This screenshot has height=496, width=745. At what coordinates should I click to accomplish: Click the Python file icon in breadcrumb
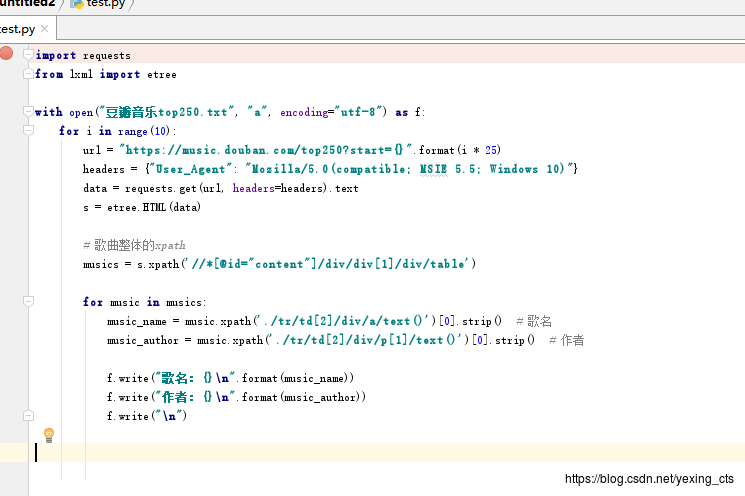pos(77,4)
